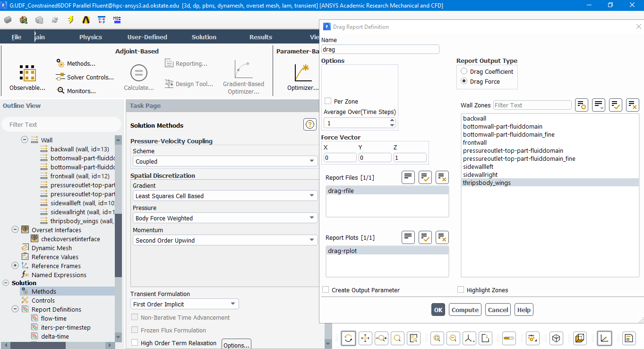This screenshot has width=644, height=349.
Task: Click OK in Drag Report Definition dialog
Action: click(438, 310)
